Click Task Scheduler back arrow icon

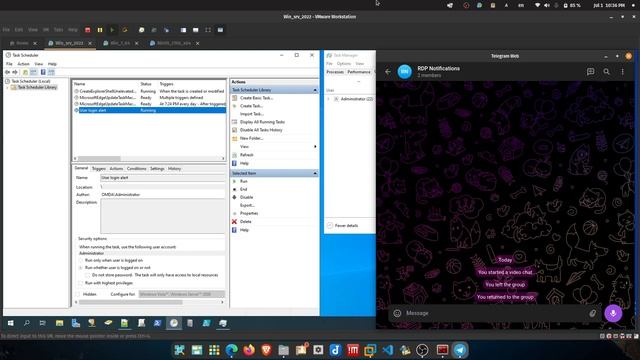click(x=7, y=72)
